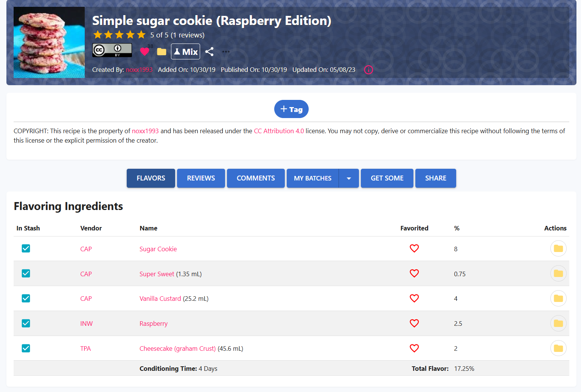
Task: Click the yellow folder icon in header
Action: (x=162, y=51)
